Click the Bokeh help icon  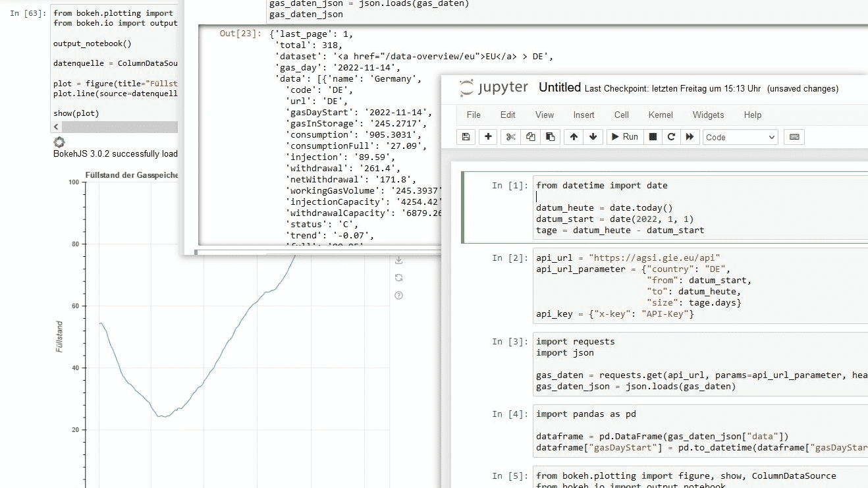point(398,295)
